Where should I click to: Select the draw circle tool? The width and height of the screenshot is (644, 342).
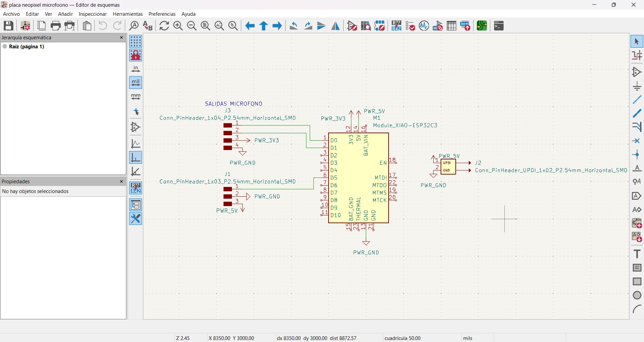tap(637, 295)
